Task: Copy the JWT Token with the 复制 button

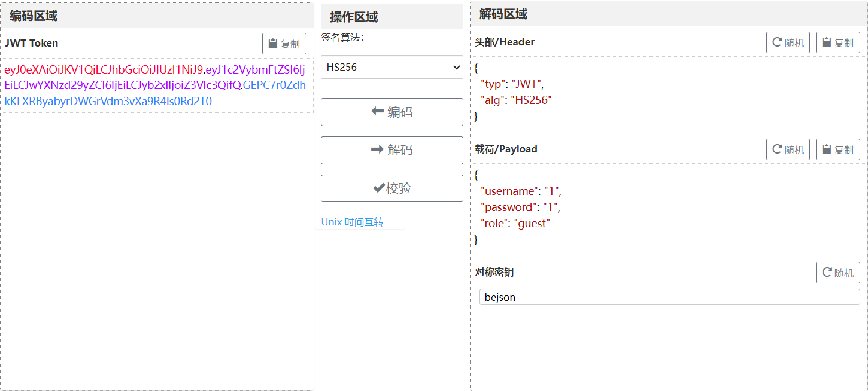Action: click(284, 44)
